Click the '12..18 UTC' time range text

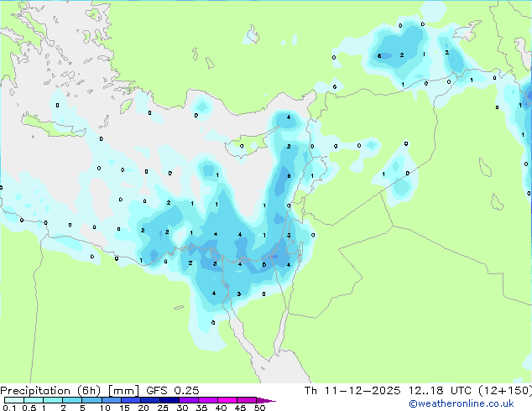click(440, 391)
